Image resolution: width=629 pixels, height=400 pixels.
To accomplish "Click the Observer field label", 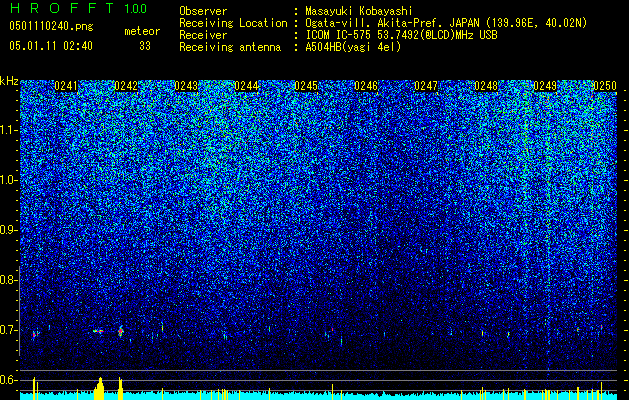I will 203,11.
